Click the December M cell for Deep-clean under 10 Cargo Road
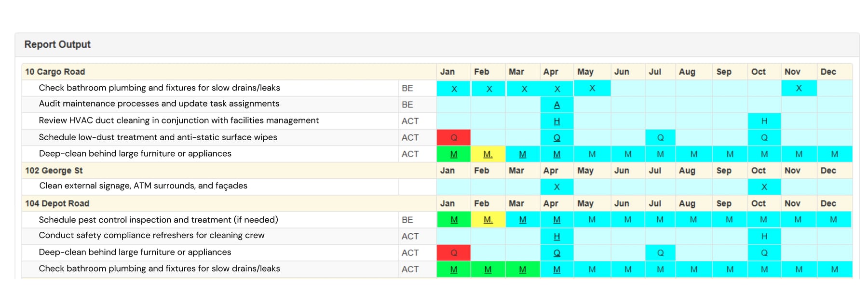Screen dimensions: 868x307 click(834, 154)
